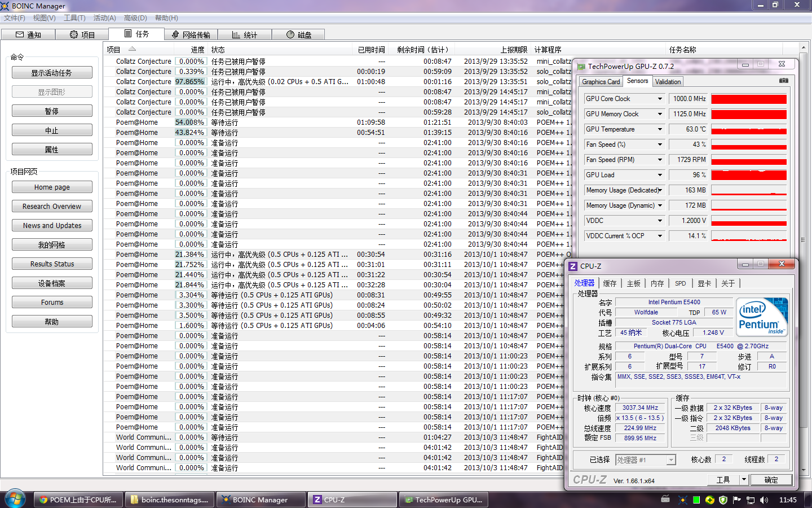812x508 pixels.
Task: Switch to CPU-Z SPD tab
Action: pyautogui.click(x=681, y=283)
